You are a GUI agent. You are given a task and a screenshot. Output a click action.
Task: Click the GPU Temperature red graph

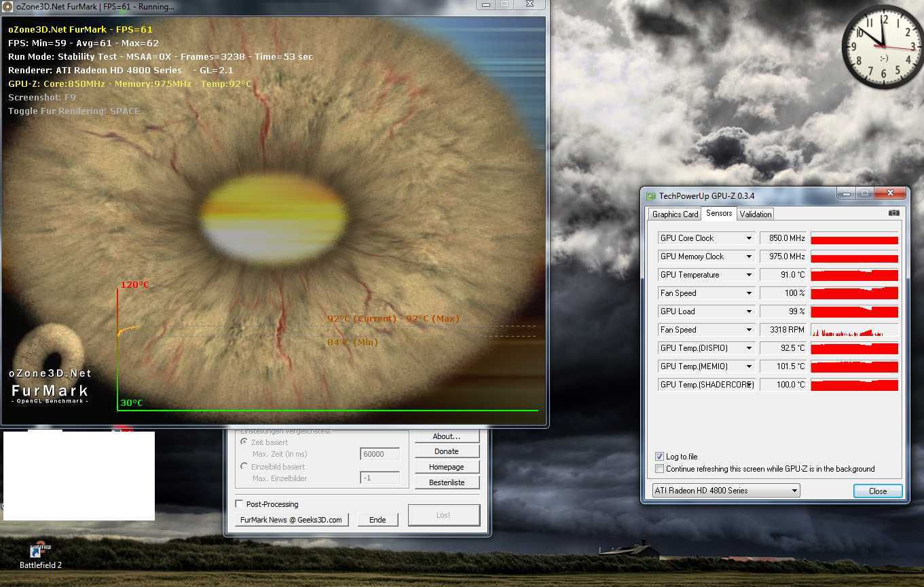pos(854,275)
